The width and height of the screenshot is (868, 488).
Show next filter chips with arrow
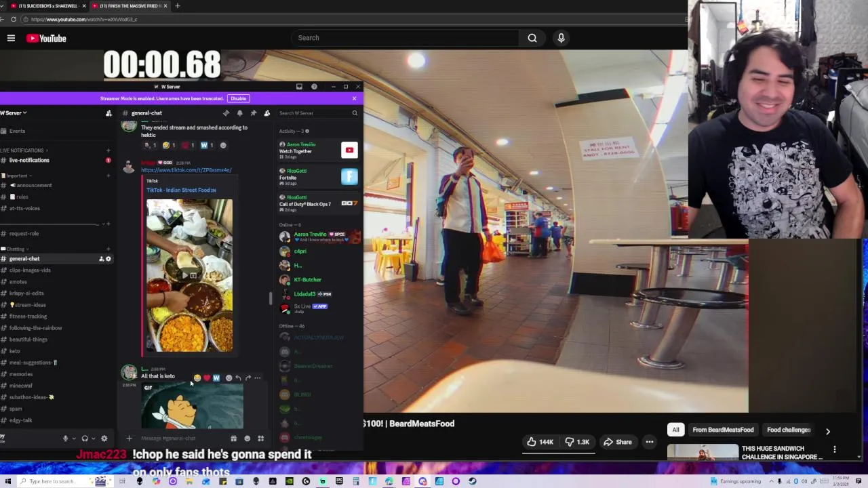(x=827, y=430)
